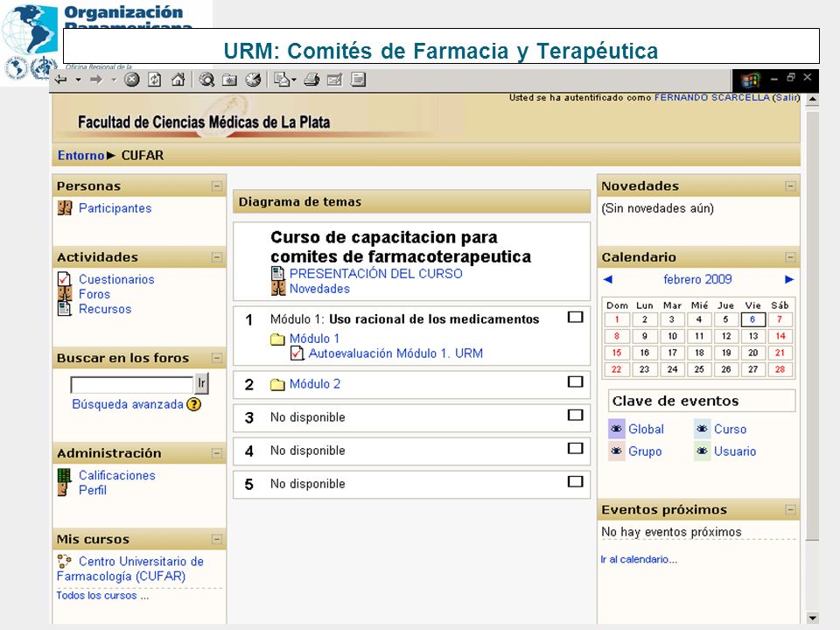840x630 pixels.
Task: Open PRESENTACIÓN DEL CURSO resource
Action: coord(375,274)
